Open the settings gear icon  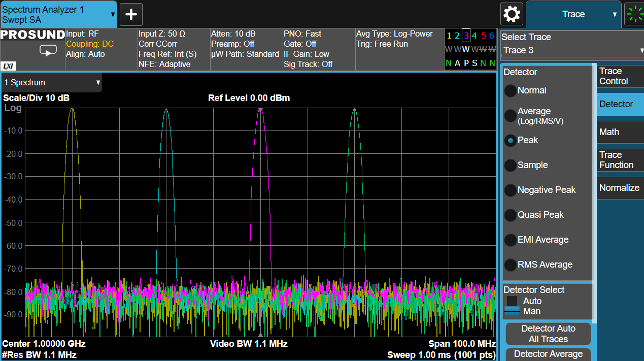tap(512, 14)
